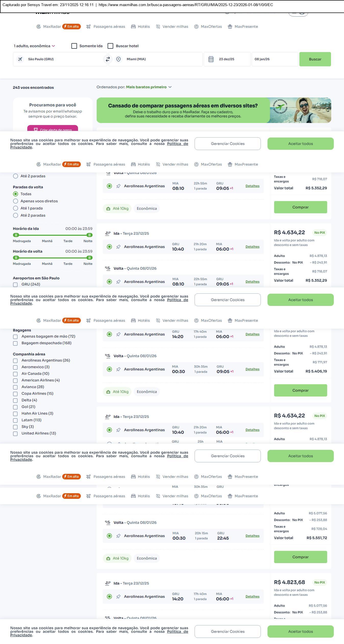Tick the Buscar hotel checkbox
The height and width of the screenshot is (644, 344).
[110, 46]
